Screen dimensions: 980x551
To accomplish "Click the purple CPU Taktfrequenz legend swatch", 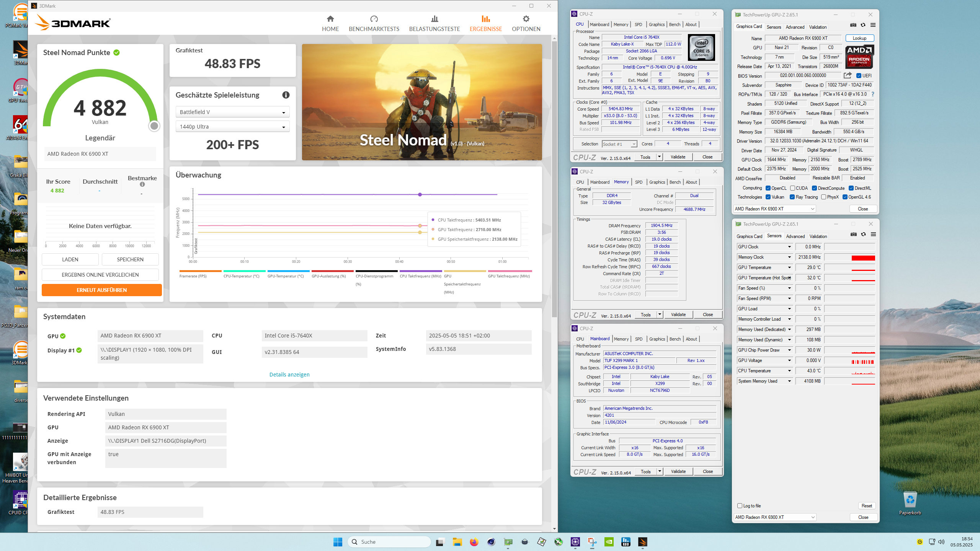I will pyautogui.click(x=420, y=271).
